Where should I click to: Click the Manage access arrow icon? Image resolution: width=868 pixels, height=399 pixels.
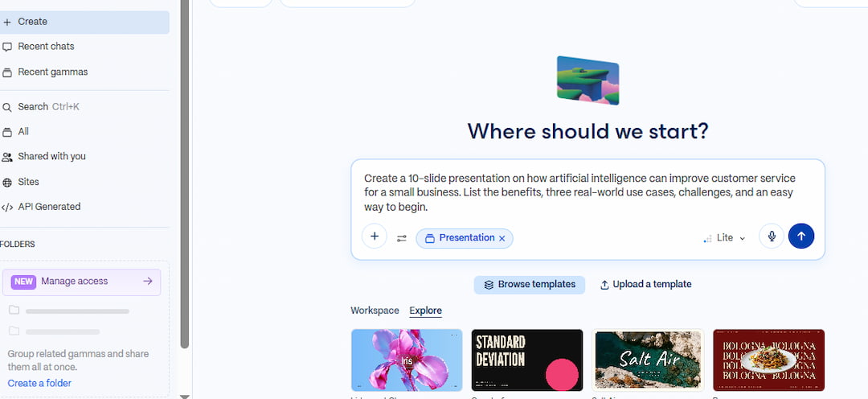click(147, 282)
